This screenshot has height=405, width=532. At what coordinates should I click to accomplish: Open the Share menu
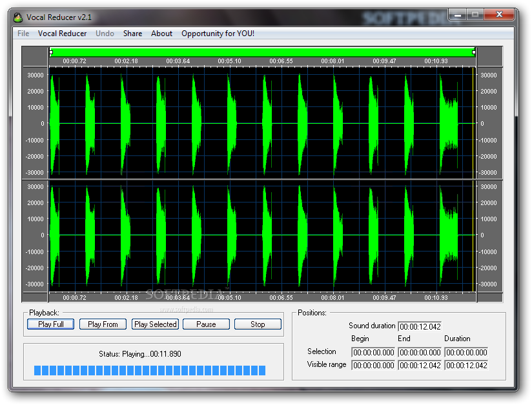pyautogui.click(x=132, y=34)
